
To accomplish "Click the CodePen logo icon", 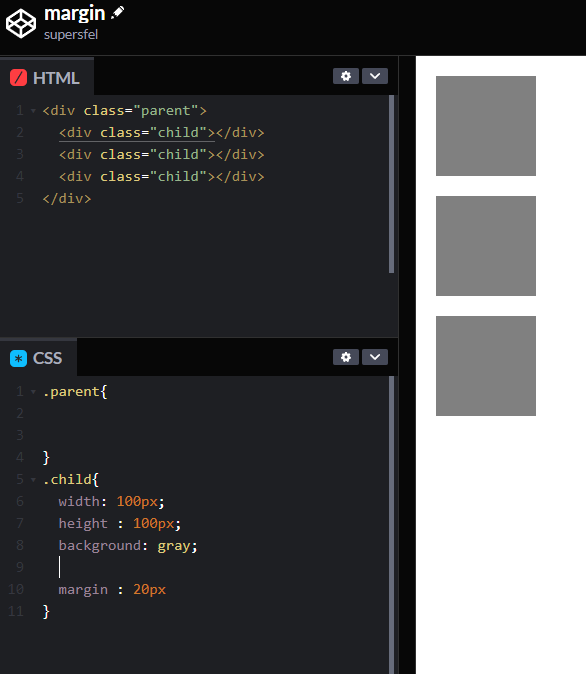I will [21, 24].
